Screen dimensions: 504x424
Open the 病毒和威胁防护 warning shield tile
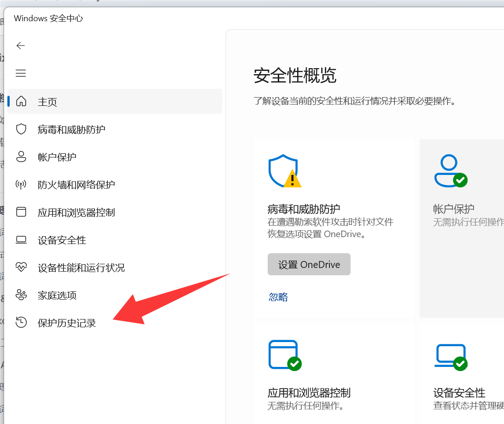coord(304,209)
